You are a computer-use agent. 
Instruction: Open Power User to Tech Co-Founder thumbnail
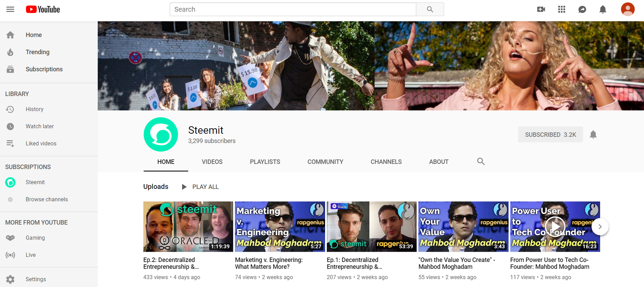pos(555,227)
